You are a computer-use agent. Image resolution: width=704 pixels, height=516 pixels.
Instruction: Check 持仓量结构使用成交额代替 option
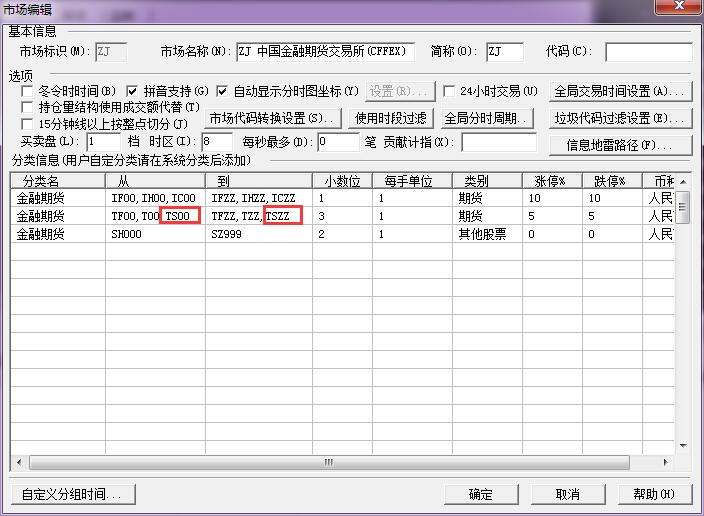pos(29,108)
